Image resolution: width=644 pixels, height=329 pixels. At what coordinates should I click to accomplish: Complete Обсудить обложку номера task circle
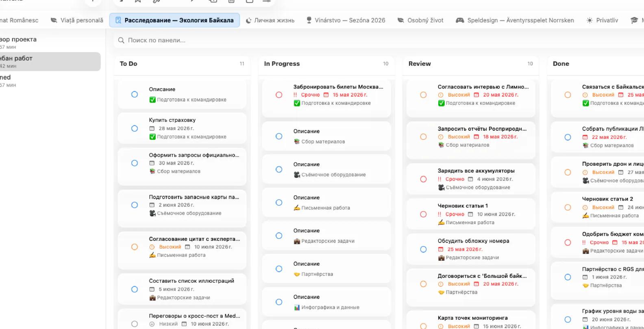(423, 249)
